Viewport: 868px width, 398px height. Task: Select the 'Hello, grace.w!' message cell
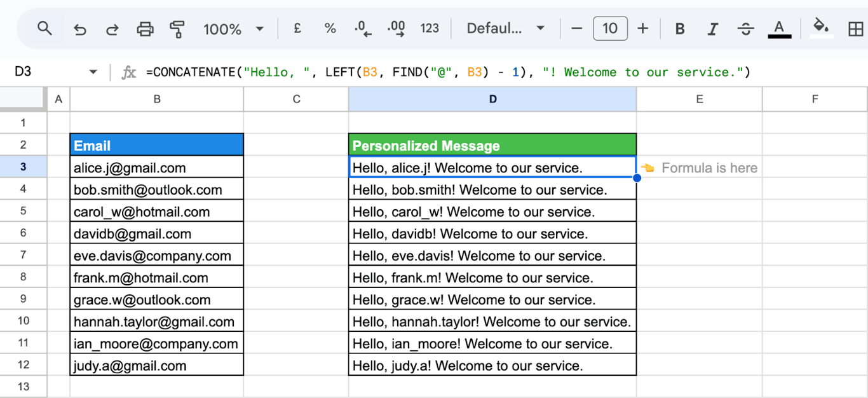(492, 299)
